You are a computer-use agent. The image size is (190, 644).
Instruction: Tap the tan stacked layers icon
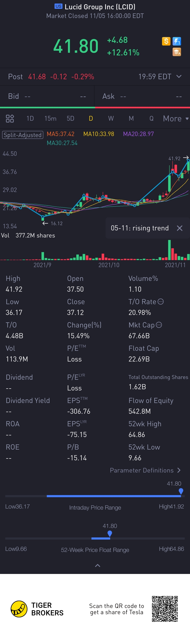point(177,52)
